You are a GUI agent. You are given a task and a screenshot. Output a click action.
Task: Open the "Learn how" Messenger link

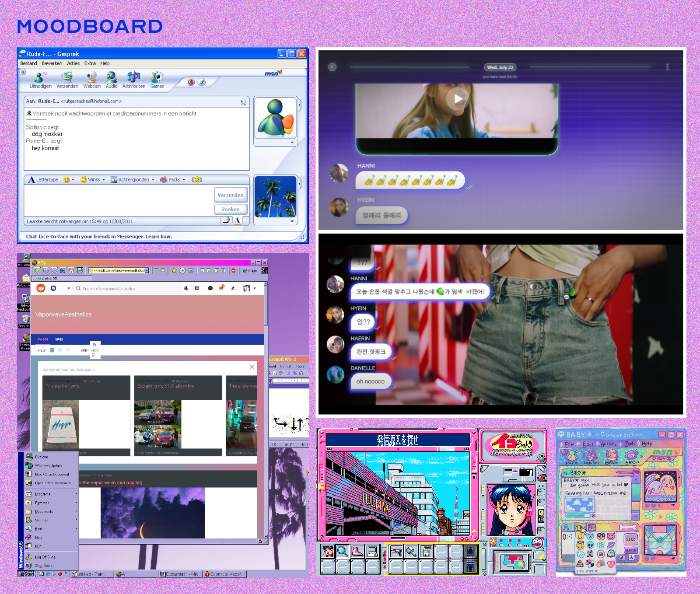[x=158, y=237]
